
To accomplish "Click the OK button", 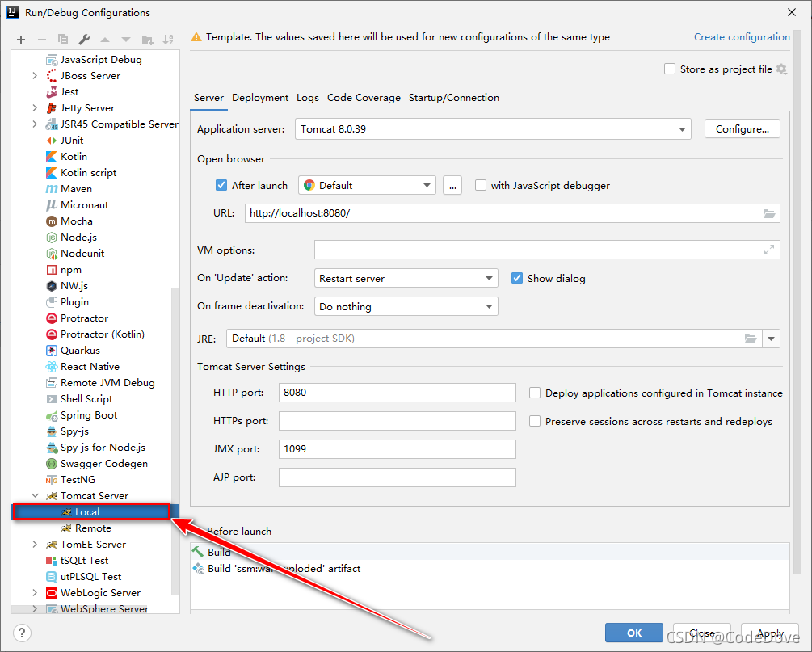I will (634, 633).
